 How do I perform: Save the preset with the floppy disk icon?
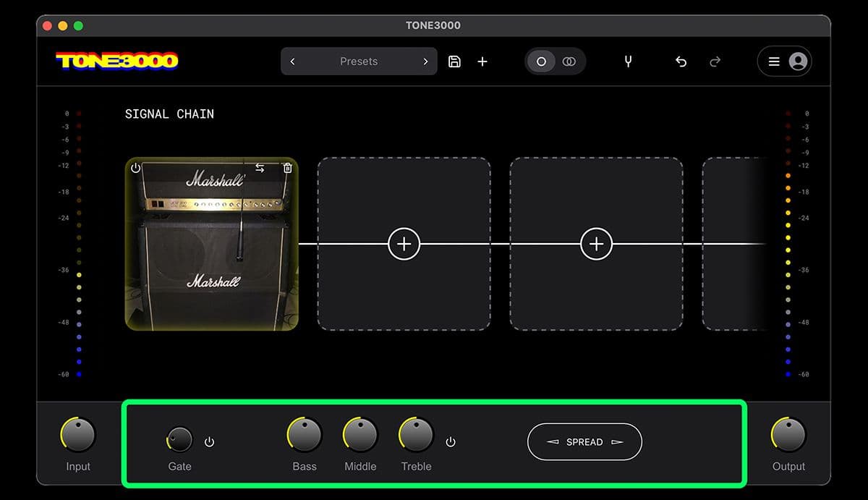(454, 62)
